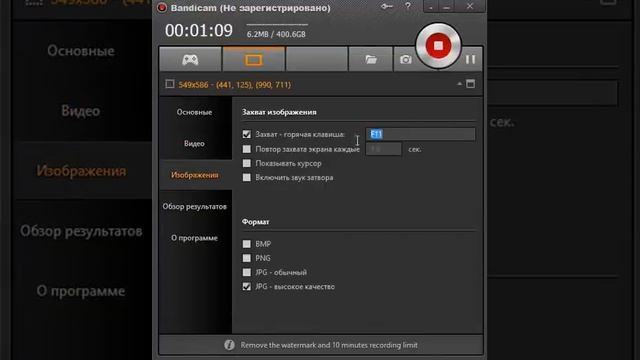
Task: Open the Видео tab in Bandicam sidebar
Action: point(194,143)
